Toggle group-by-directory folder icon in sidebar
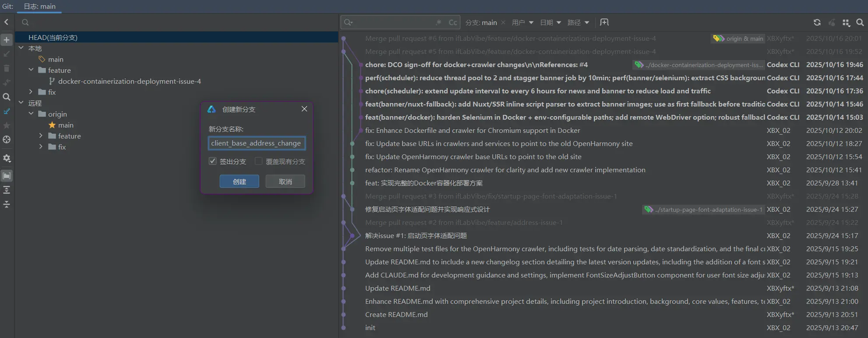 click(x=7, y=176)
